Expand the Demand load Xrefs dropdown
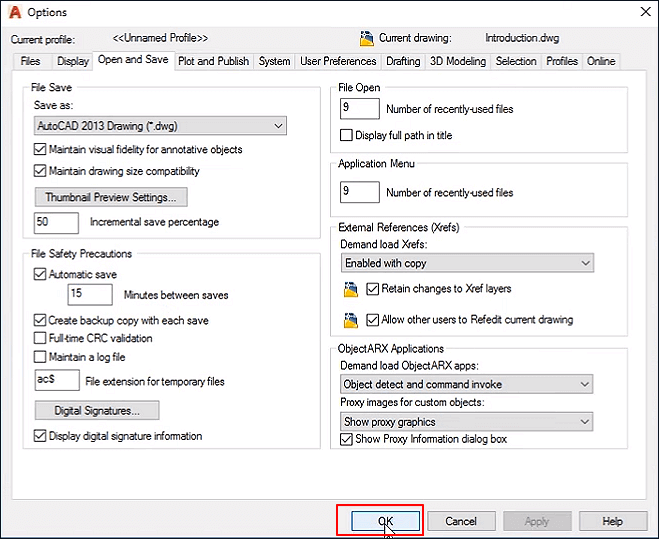659x539 pixels. (x=466, y=263)
